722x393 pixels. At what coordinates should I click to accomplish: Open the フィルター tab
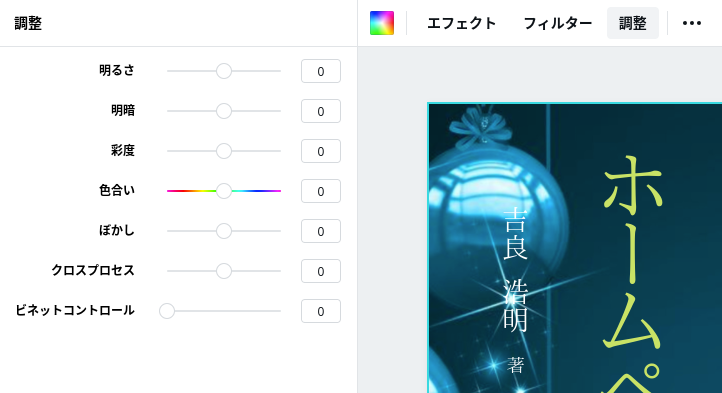coord(558,23)
